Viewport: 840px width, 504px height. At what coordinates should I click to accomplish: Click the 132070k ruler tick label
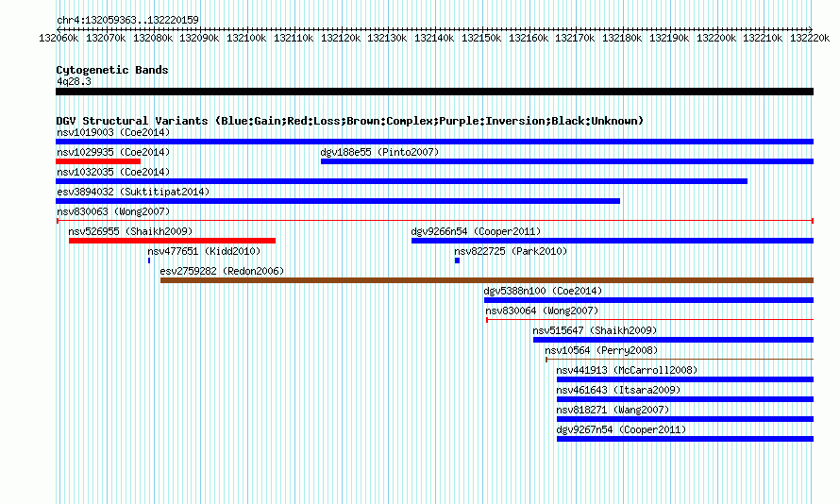106,38
